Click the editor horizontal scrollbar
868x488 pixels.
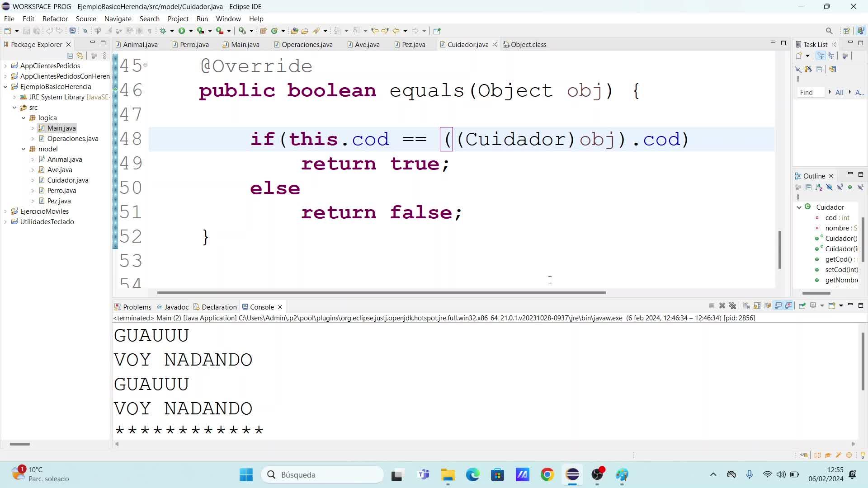click(x=381, y=293)
